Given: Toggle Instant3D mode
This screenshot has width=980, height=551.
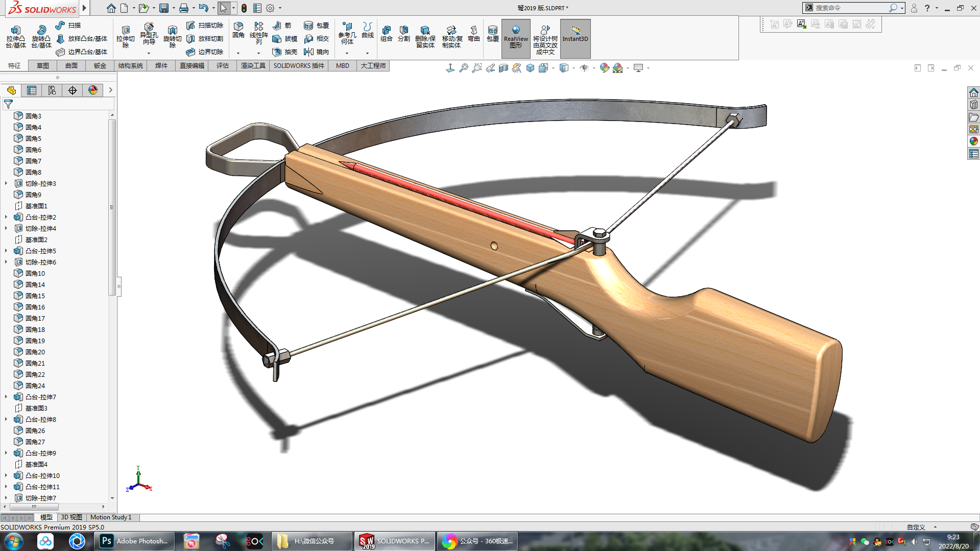Looking at the screenshot, I should [575, 37].
